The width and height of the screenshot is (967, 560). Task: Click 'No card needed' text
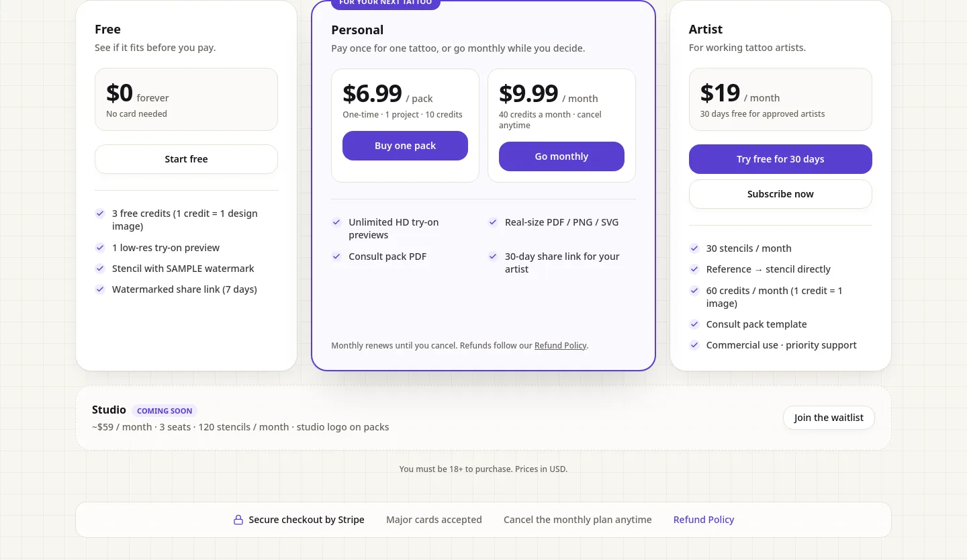tap(136, 114)
